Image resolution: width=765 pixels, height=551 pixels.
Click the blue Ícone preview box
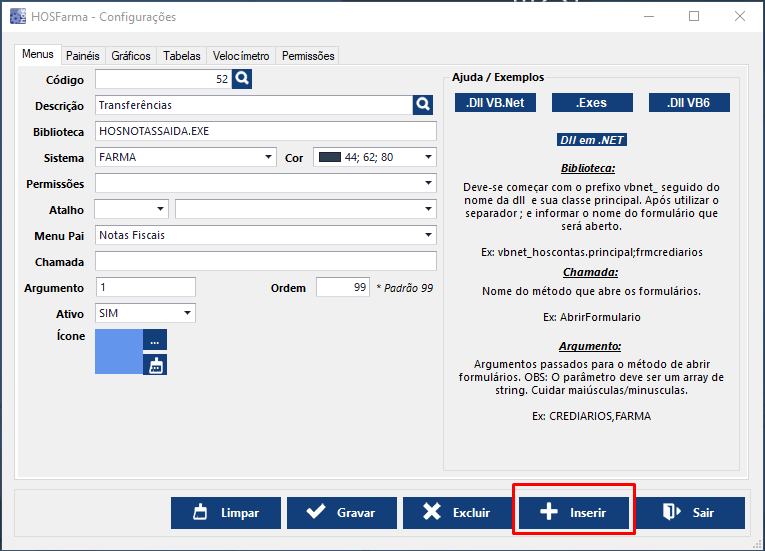(x=118, y=351)
